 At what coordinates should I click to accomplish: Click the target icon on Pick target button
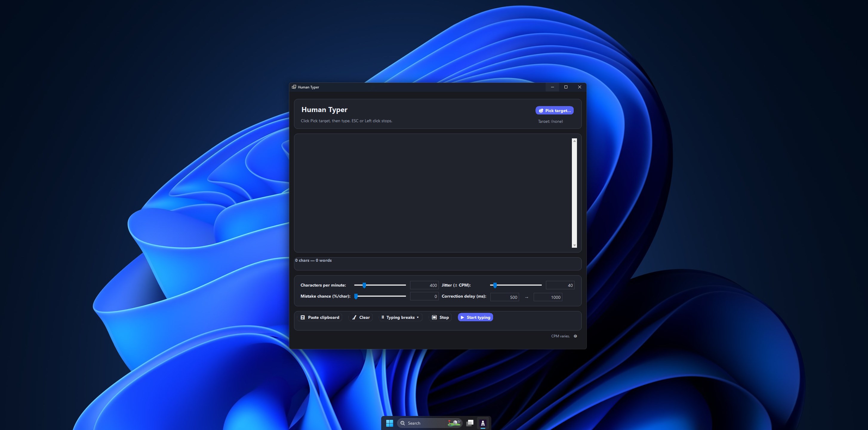pos(541,110)
